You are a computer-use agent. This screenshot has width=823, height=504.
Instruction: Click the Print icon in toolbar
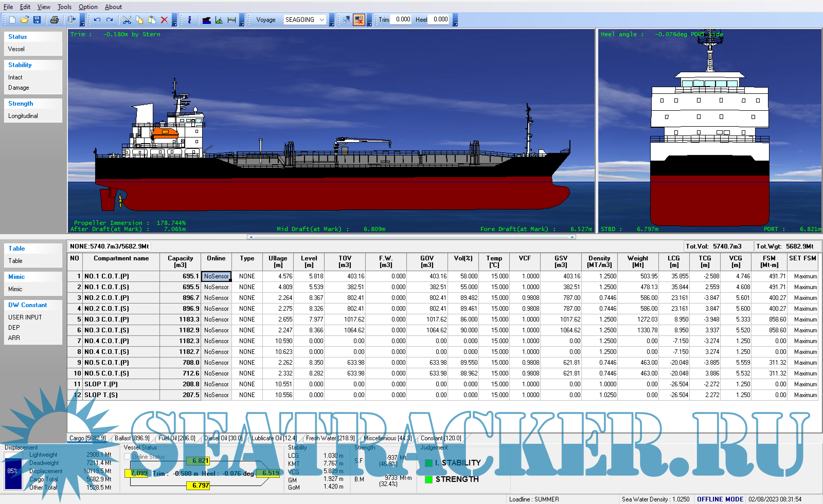coord(55,20)
